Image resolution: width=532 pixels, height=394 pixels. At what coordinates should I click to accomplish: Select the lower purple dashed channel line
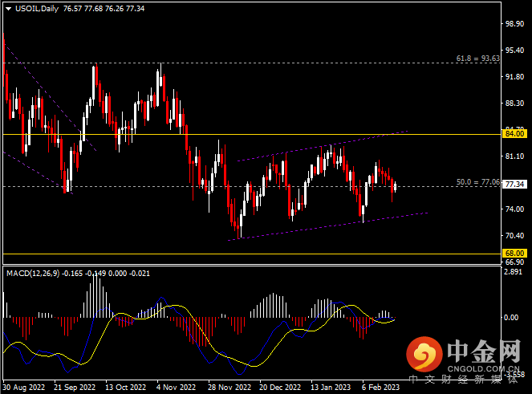[321, 227]
